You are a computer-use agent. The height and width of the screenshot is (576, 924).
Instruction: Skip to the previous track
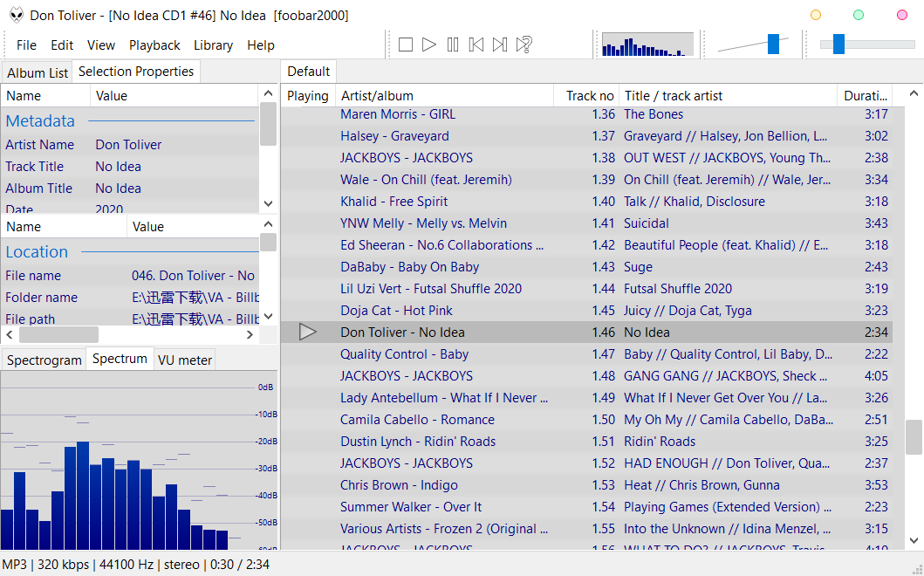coord(476,45)
